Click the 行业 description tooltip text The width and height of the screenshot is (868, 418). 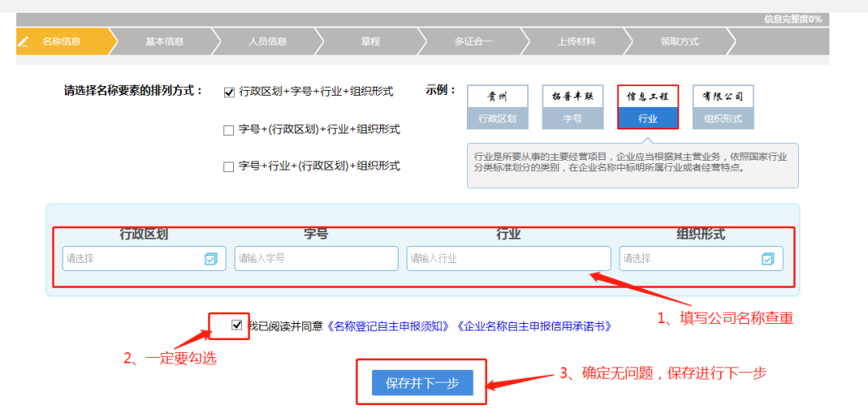coord(632,162)
